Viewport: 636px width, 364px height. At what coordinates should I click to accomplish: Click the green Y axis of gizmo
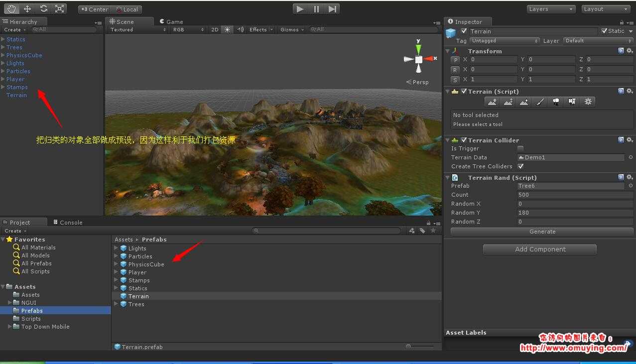[x=418, y=48]
